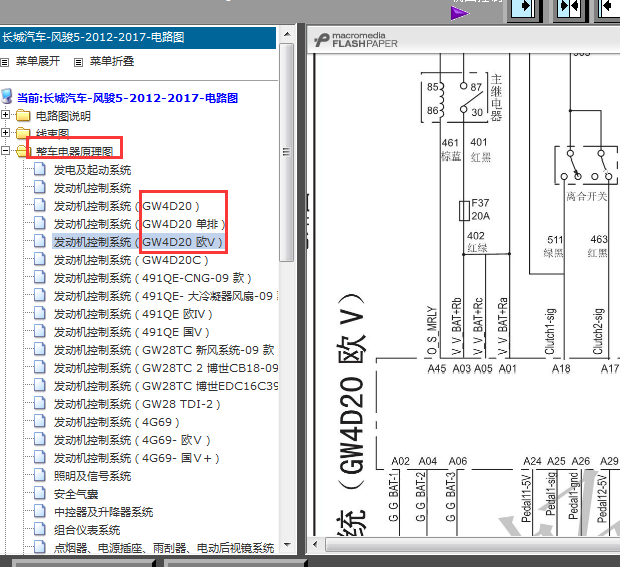
Task: Open plain 发动机控制系统 diagram entry
Action: pos(93,188)
